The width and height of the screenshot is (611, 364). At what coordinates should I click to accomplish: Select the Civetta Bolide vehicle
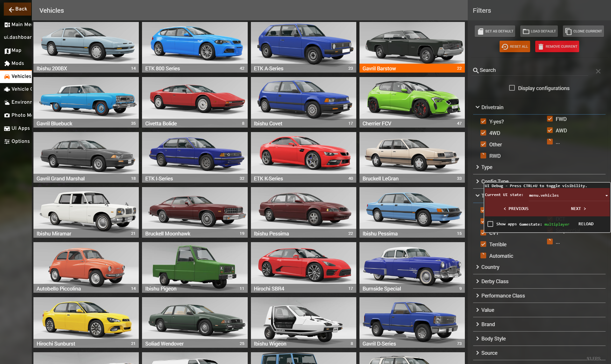point(195,102)
